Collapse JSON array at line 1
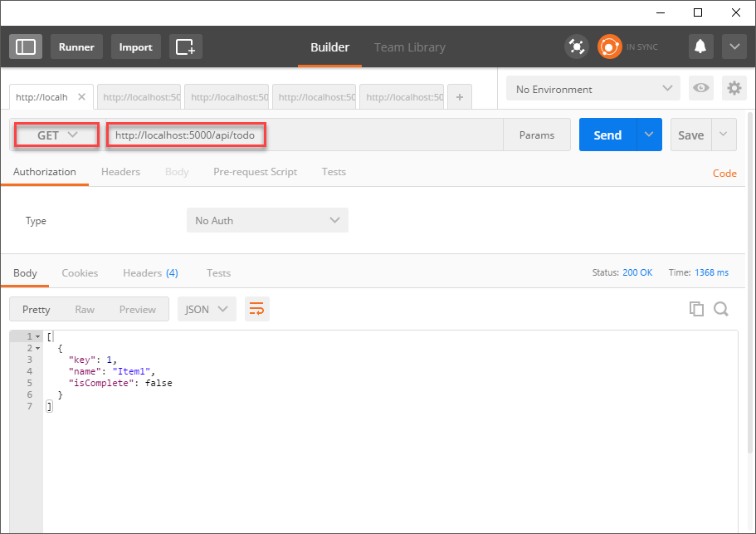Image resolution: width=756 pixels, height=534 pixels. click(37, 336)
